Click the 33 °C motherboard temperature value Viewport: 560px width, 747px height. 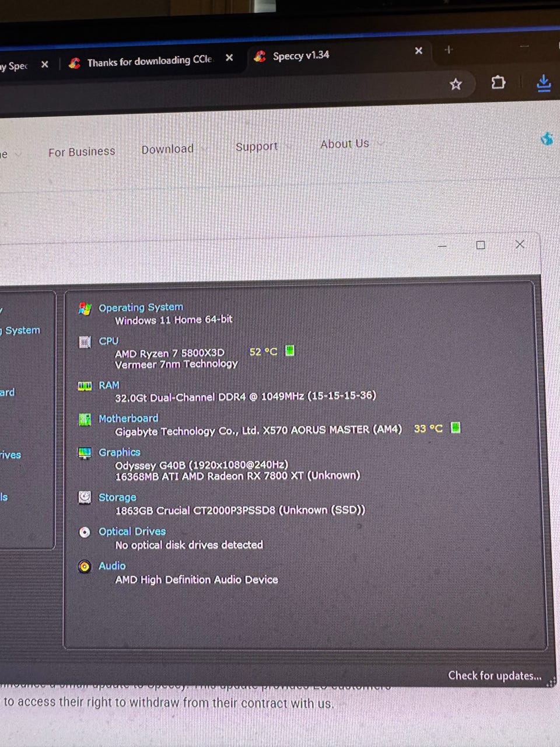(x=428, y=428)
